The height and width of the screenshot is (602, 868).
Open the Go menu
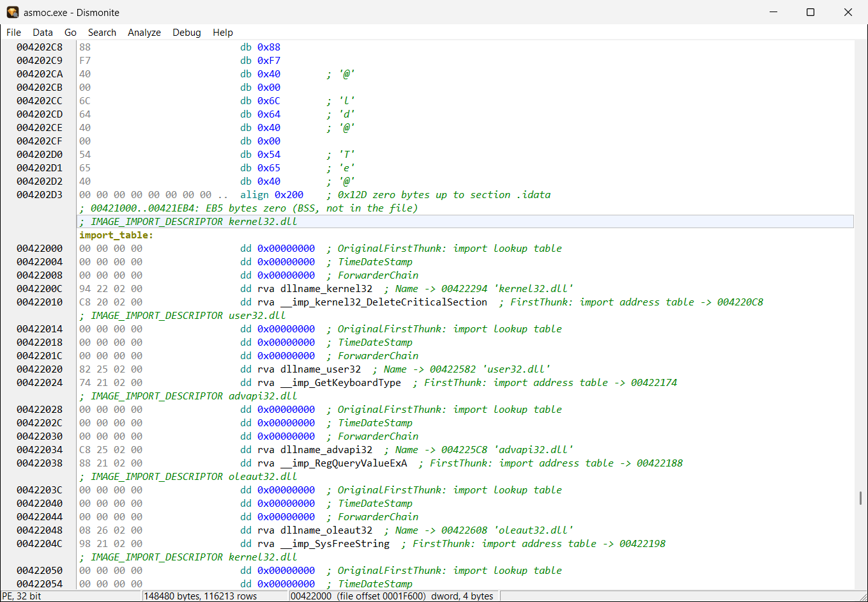[x=70, y=33]
